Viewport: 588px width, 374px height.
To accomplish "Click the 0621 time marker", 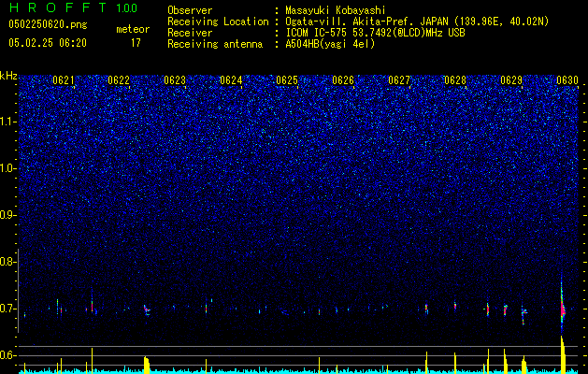I will pyautogui.click(x=64, y=80).
